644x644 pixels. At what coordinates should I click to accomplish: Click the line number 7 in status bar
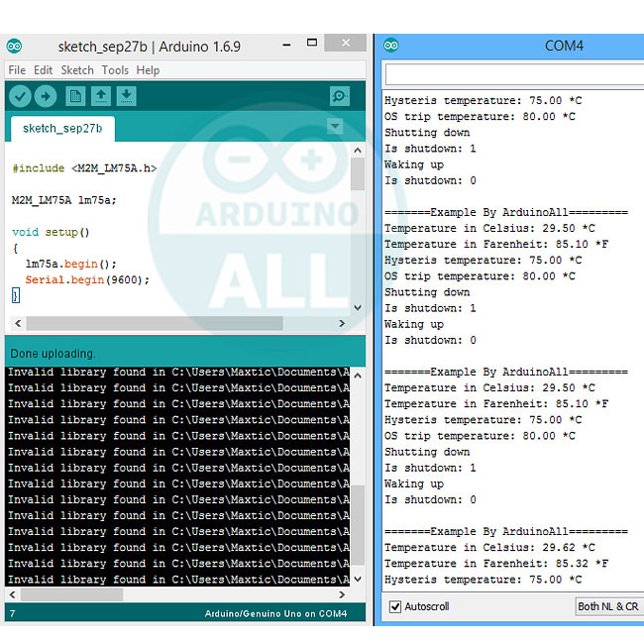coord(13,613)
